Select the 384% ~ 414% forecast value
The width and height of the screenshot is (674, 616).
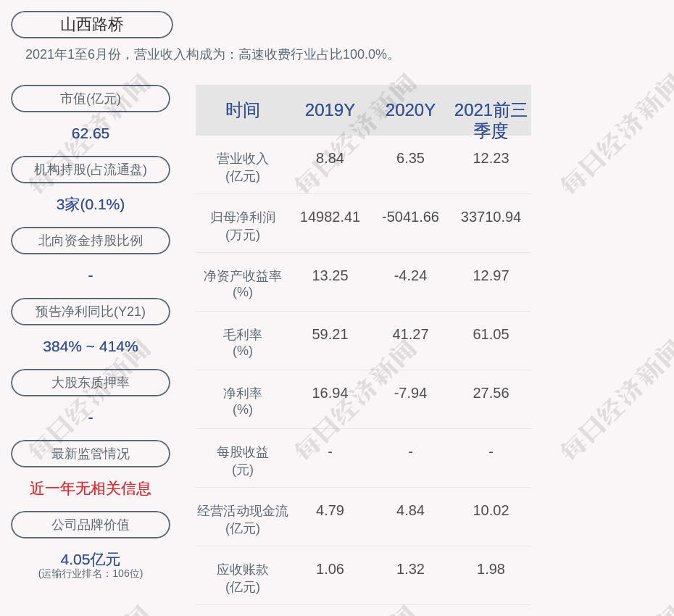pyautogui.click(x=91, y=346)
